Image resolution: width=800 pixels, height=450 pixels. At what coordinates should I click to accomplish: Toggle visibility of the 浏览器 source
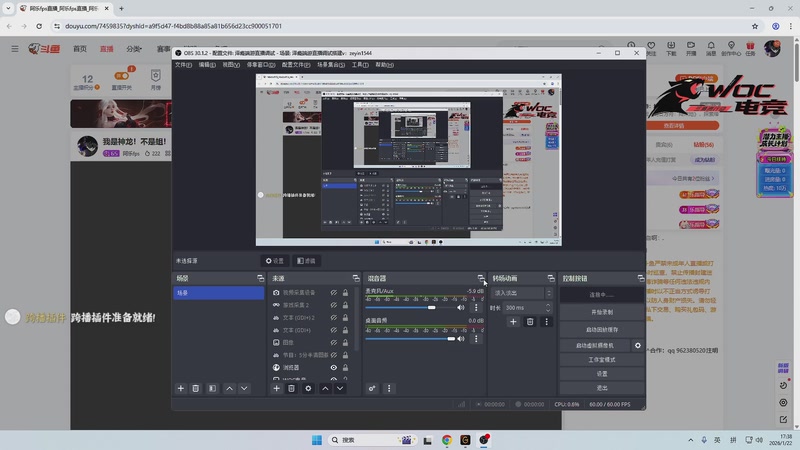pos(334,367)
